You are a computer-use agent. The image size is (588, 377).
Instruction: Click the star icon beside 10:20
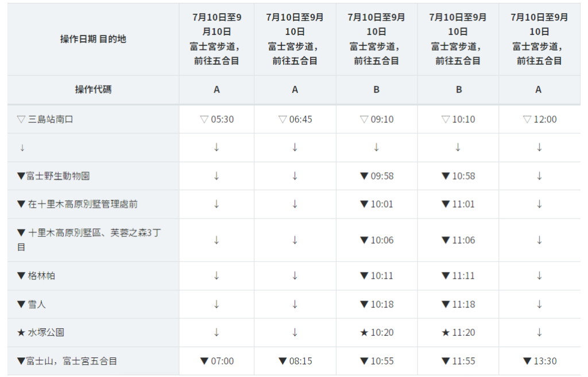click(x=363, y=332)
